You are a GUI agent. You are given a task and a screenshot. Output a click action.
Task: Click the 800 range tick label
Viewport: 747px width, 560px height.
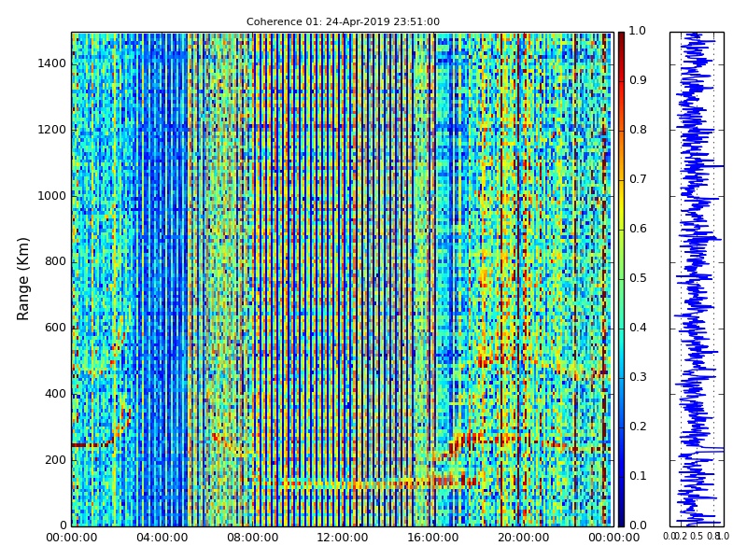coord(55,262)
